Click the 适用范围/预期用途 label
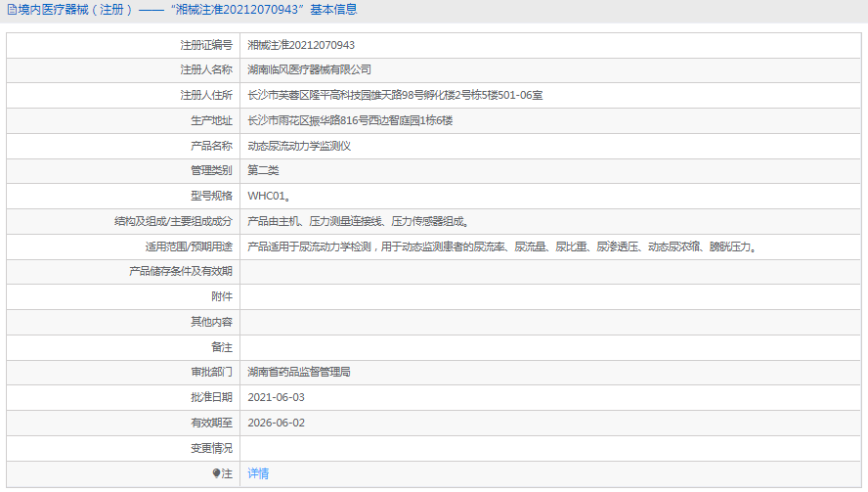 pyautogui.click(x=189, y=247)
